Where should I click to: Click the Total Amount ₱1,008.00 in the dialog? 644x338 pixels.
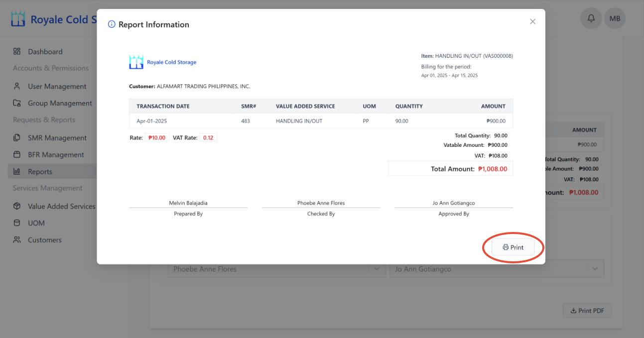point(493,169)
